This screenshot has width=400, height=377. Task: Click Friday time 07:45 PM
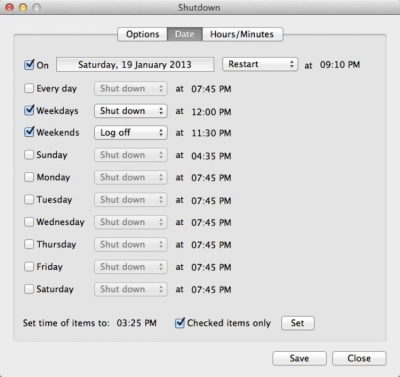(211, 267)
